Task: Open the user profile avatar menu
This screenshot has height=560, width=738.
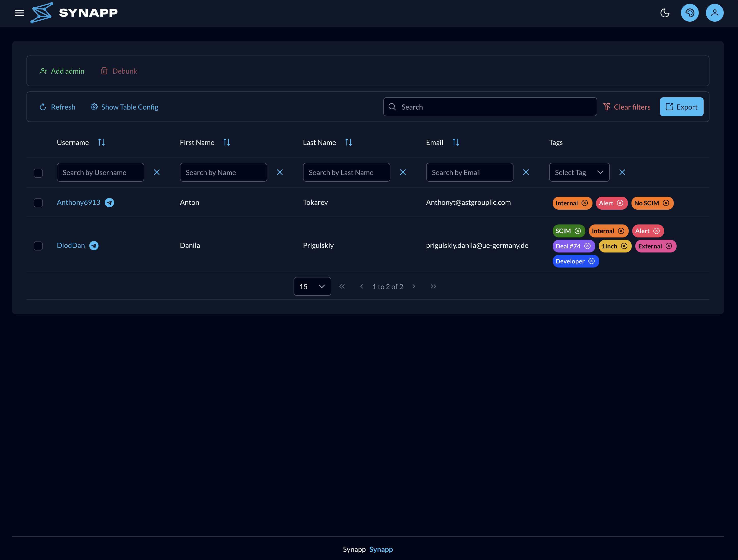Action: 715,13
